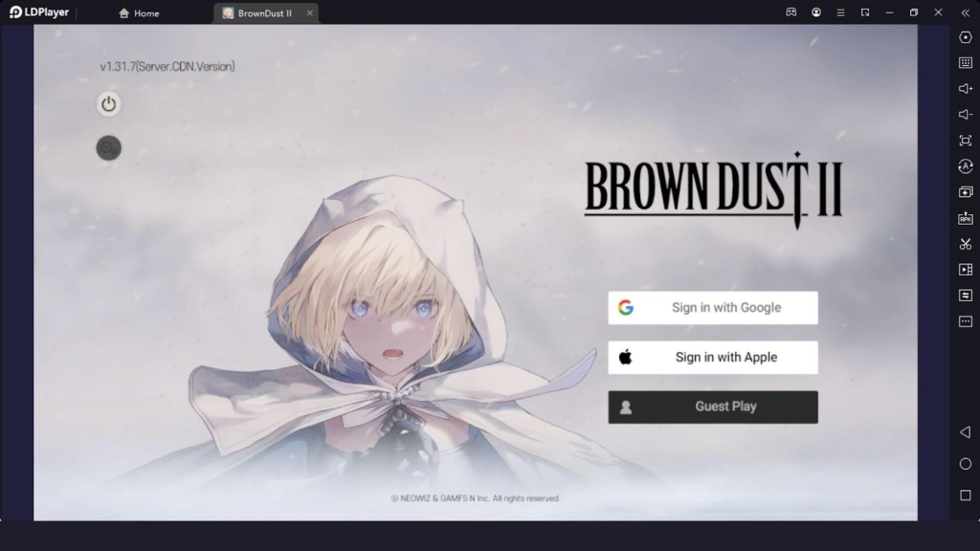Choose Sign in with Apple

[x=712, y=358]
